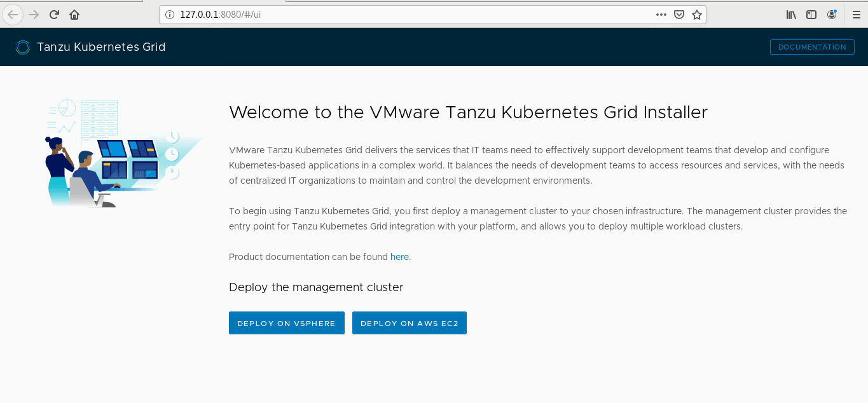Show site information icon in address bar
Image resolution: width=868 pixels, height=403 pixels.
169,15
